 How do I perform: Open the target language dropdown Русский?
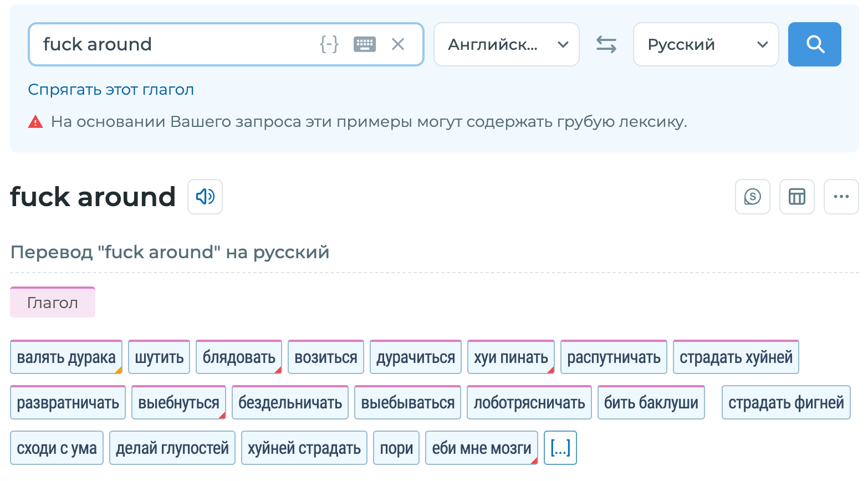pyautogui.click(x=706, y=44)
